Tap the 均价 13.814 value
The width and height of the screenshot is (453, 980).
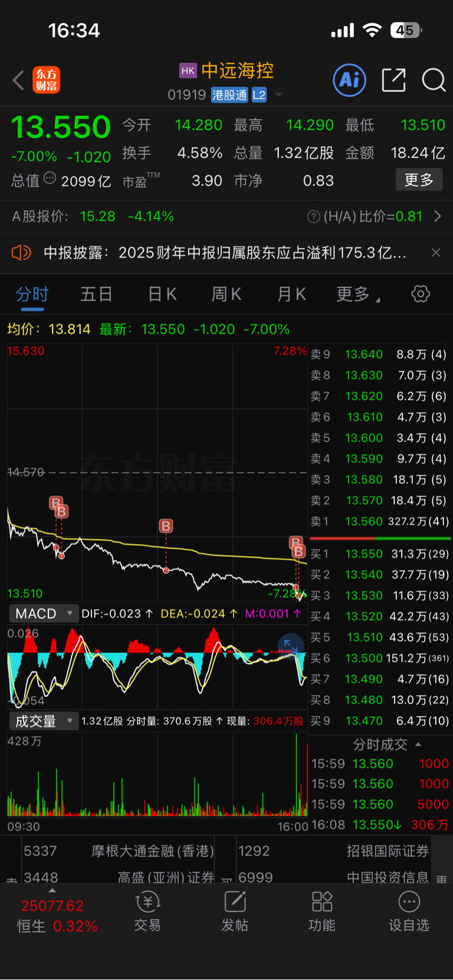70,329
